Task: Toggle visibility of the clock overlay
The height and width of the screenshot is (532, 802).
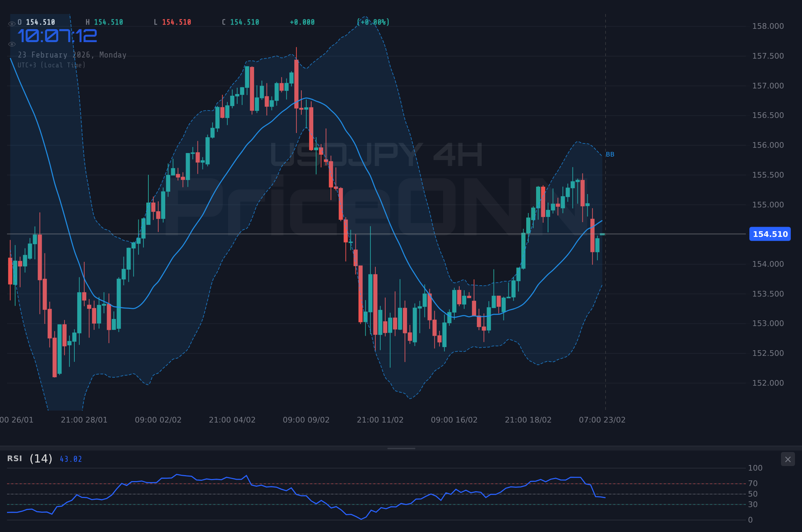Action: click(x=12, y=44)
